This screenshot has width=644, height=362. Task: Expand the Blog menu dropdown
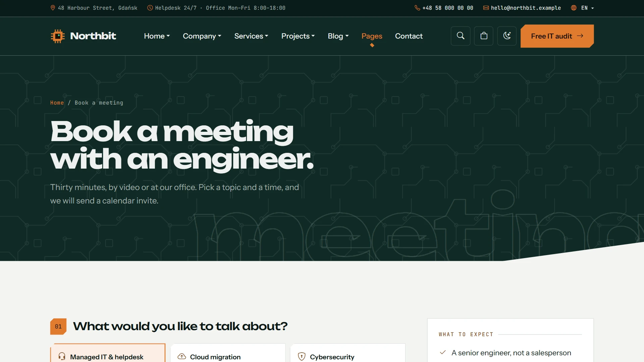coord(338,36)
